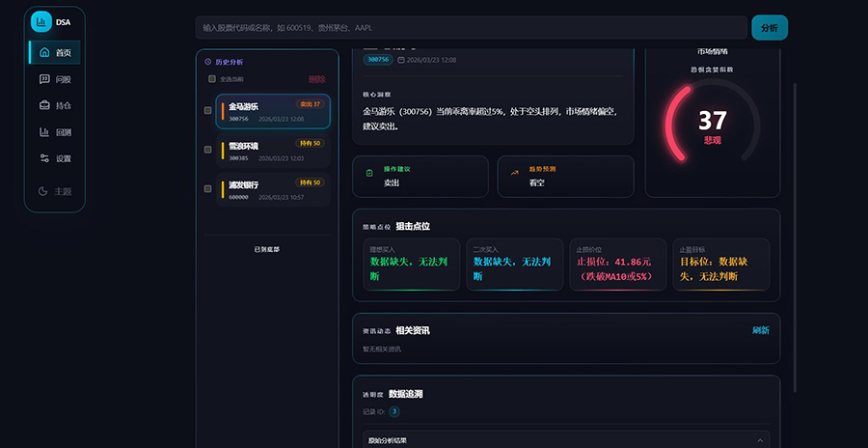Image resolution: width=868 pixels, height=448 pixels.
Task: Open the 设置 sliders icon
Action: (x=44, y=158)
